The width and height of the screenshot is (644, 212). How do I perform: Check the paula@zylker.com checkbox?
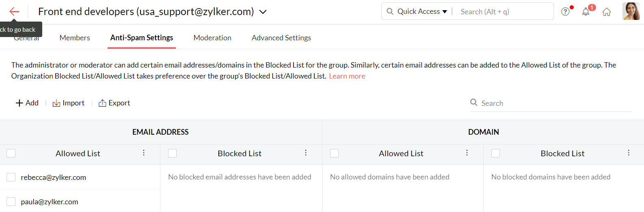[x=11, y=202]
